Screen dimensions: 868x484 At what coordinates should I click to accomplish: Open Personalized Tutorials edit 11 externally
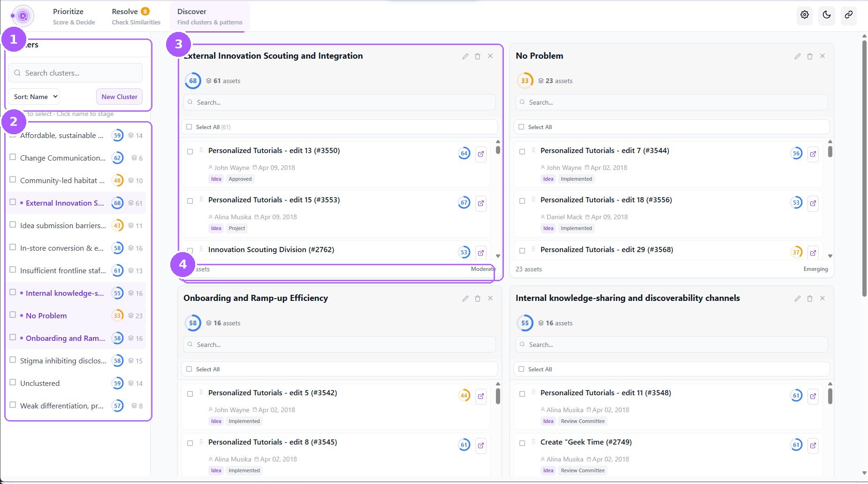(813, 396)
